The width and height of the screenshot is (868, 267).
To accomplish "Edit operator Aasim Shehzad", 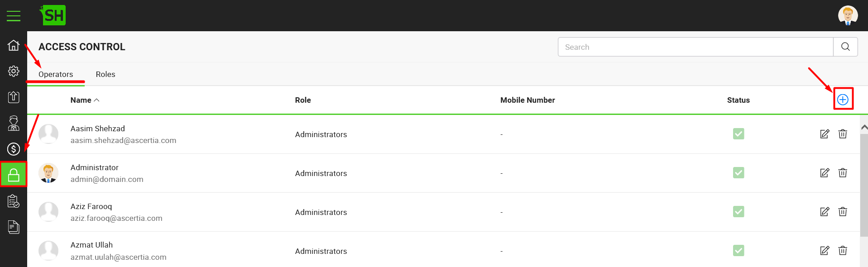I will pos(825,134).
